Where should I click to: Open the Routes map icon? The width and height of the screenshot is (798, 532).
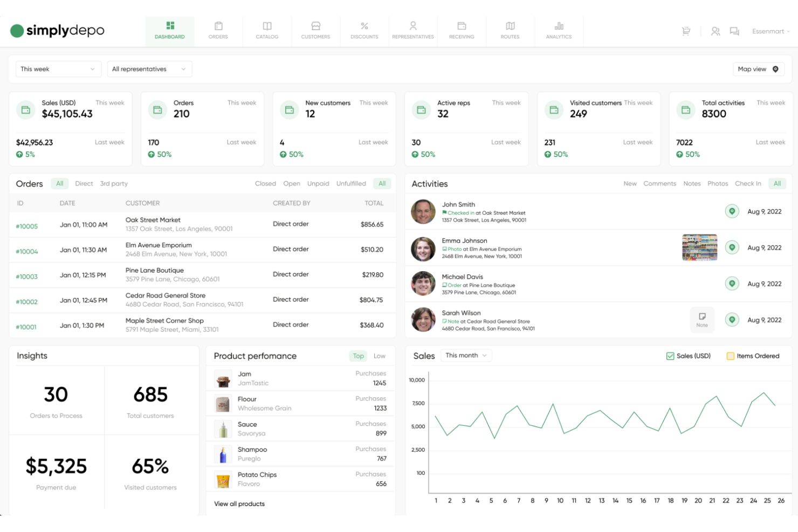tap(510, 31)
